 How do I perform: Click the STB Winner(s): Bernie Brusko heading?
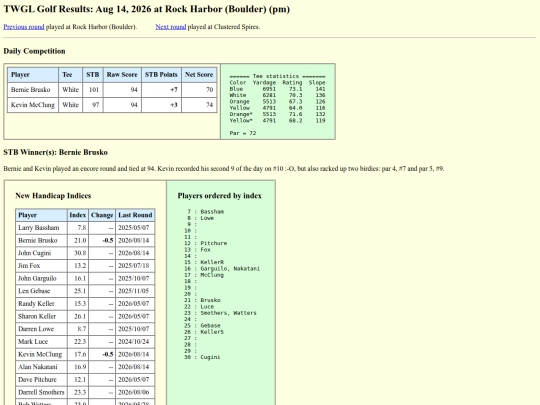(55, 152)
